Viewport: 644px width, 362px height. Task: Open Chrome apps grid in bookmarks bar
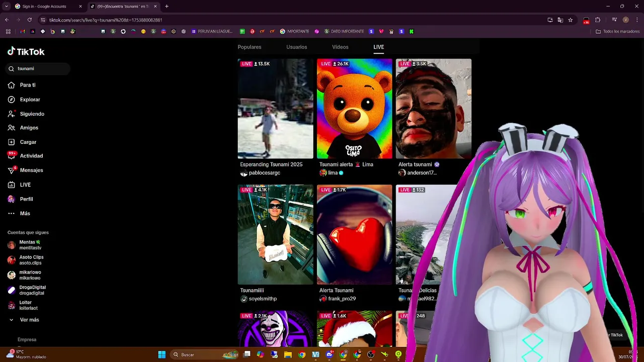click(x=8, y=31)
